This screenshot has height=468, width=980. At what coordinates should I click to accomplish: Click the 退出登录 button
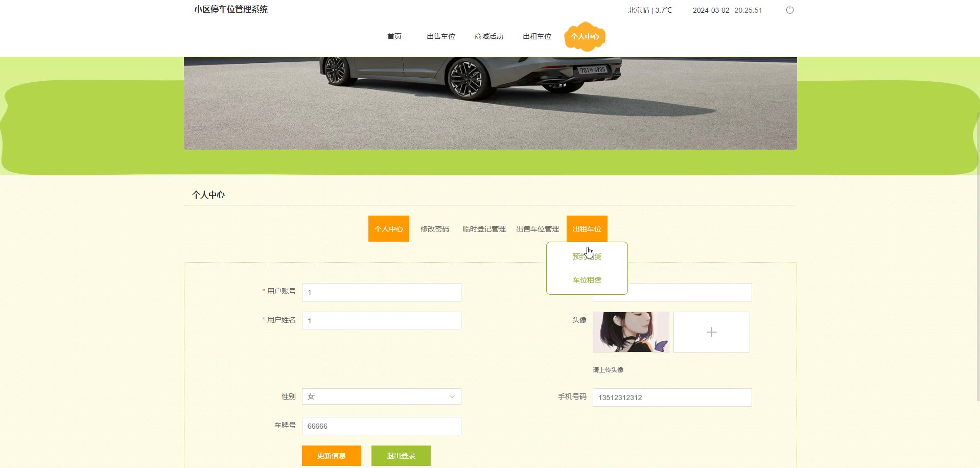pos(401,456)
